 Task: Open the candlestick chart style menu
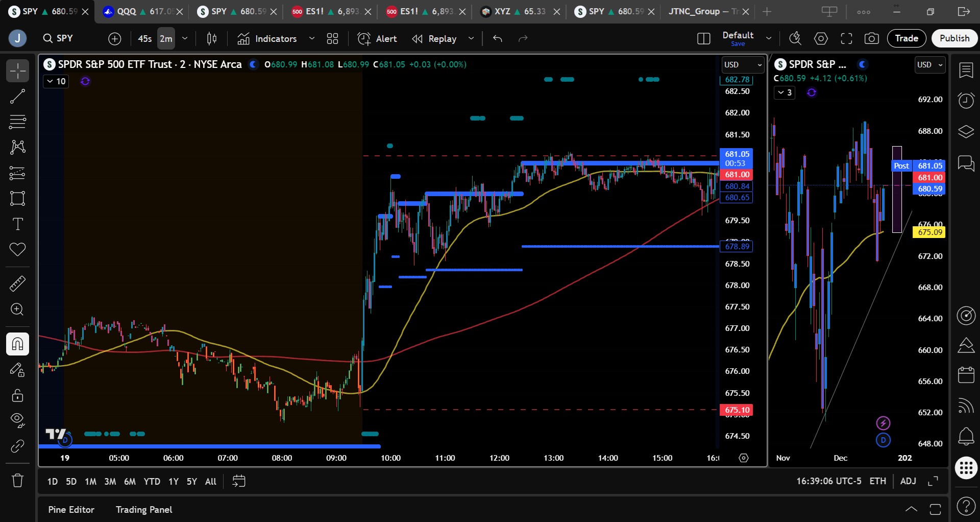tap(212, 38)
